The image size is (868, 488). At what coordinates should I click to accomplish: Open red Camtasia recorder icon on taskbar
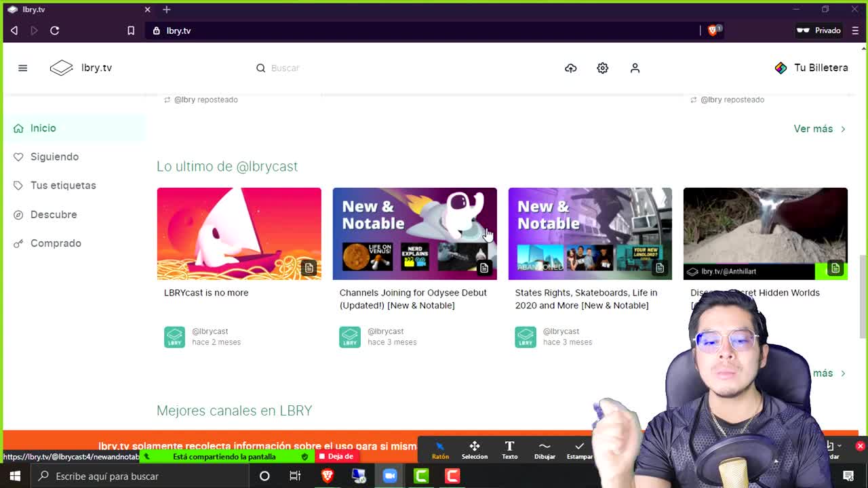pos(452,476)
